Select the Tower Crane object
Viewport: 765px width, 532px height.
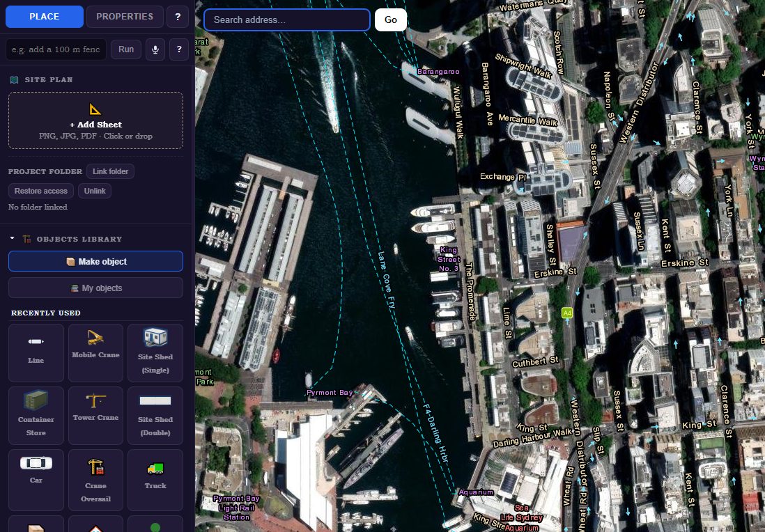pyautogui.click(x=95, y=416)
